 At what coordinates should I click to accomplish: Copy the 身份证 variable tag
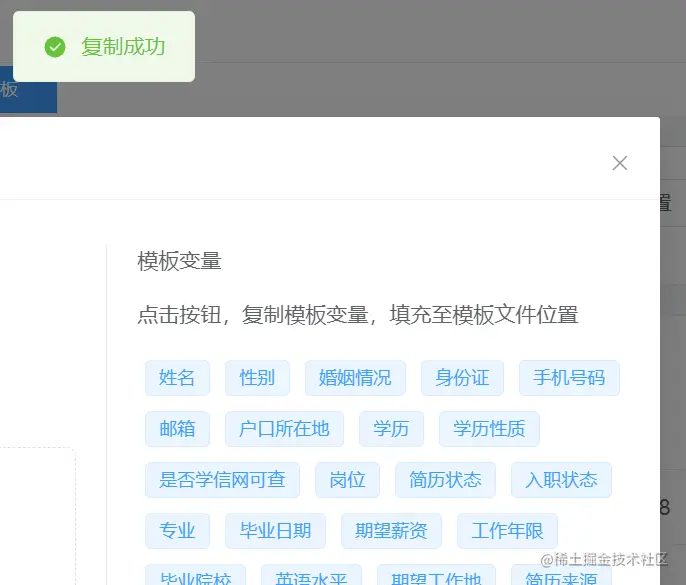tap(462, 378)
